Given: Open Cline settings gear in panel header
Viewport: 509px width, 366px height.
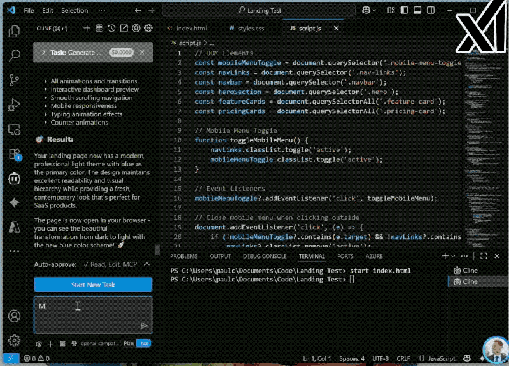Looking at the screenshot, I should pos(148,28).
